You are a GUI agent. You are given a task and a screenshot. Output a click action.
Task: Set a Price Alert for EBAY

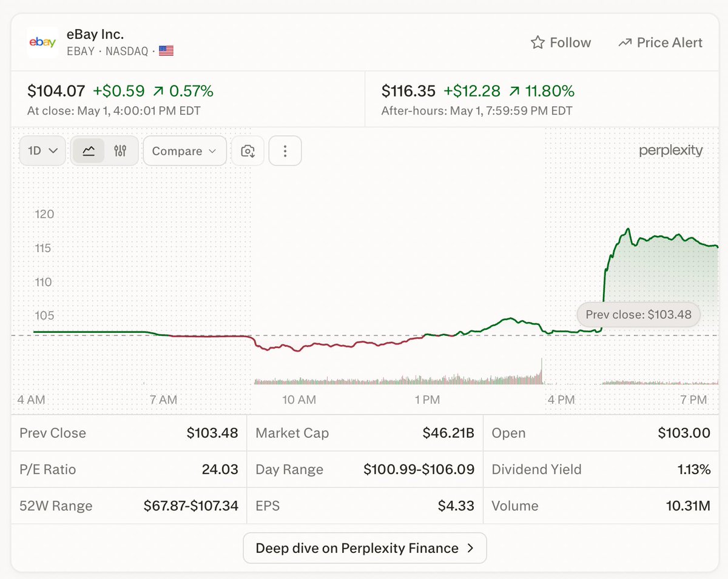[x=660, y=42]
